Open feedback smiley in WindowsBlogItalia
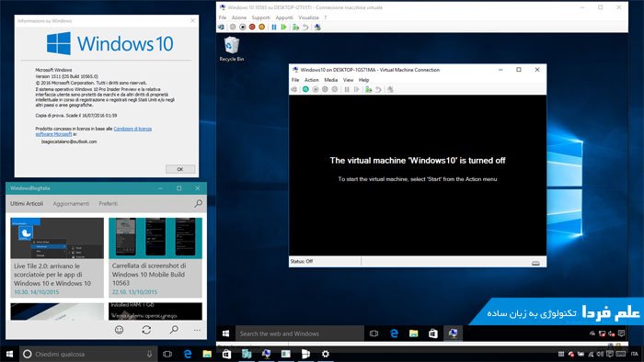The width and height of the screenshot is (644, 362). pos(119,330)
